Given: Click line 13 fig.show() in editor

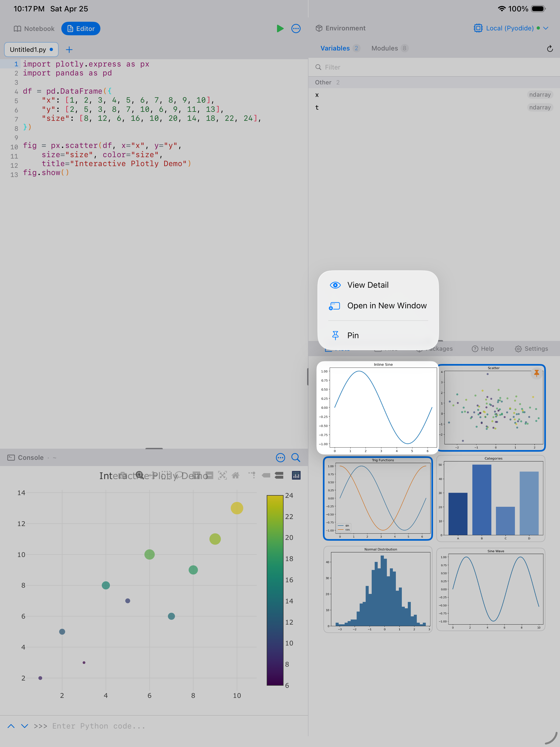Looking at the screenshot, I should 46,173.
